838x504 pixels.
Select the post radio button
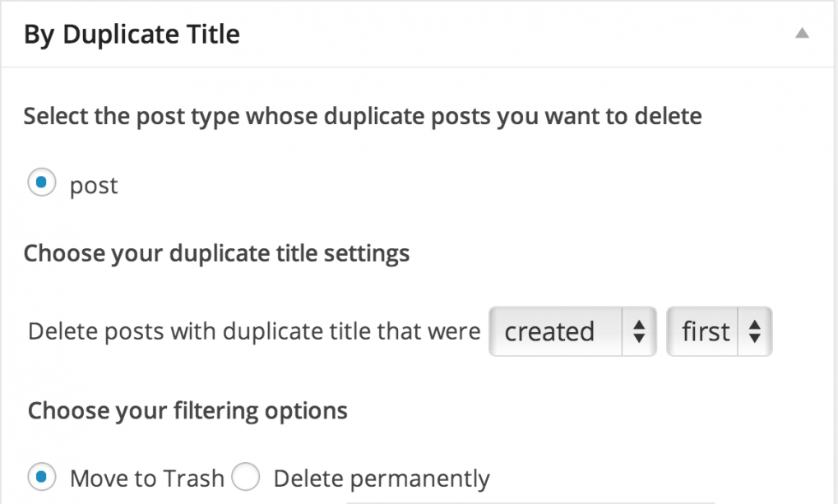click(x=41, y=184)
